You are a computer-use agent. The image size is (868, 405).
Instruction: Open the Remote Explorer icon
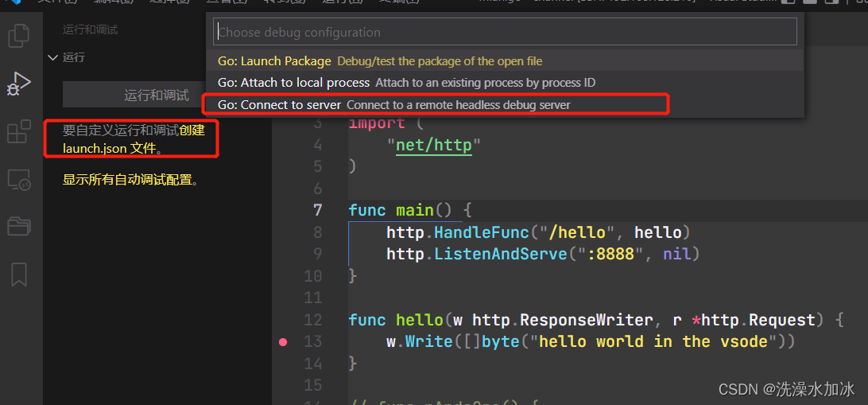click(19, 180)
